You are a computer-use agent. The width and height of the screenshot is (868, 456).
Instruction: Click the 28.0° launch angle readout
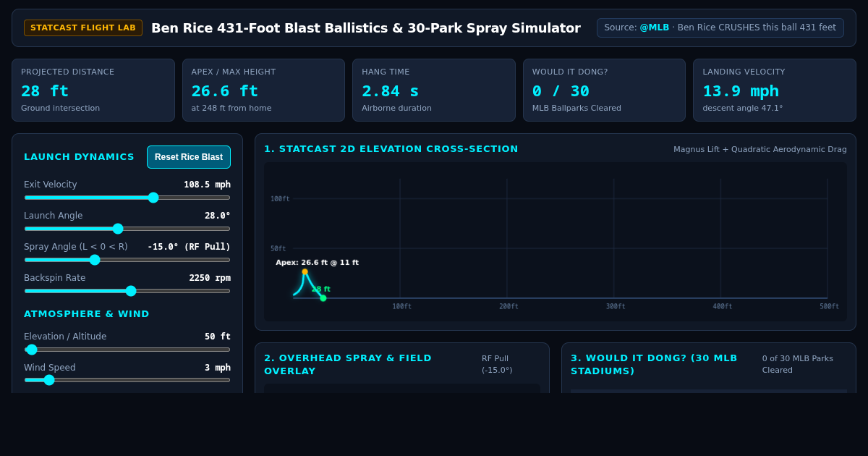click(218, 216)
